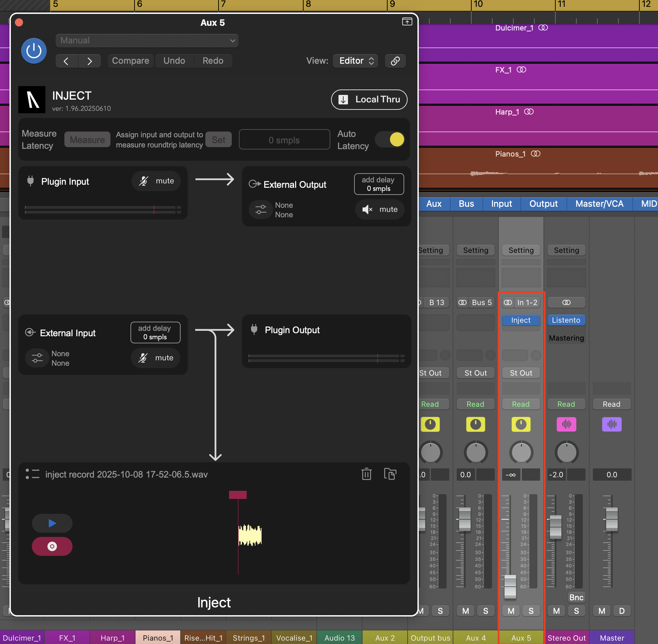Open the recordings list icon
Screen dimensions: 658x644
click(33, 474)
